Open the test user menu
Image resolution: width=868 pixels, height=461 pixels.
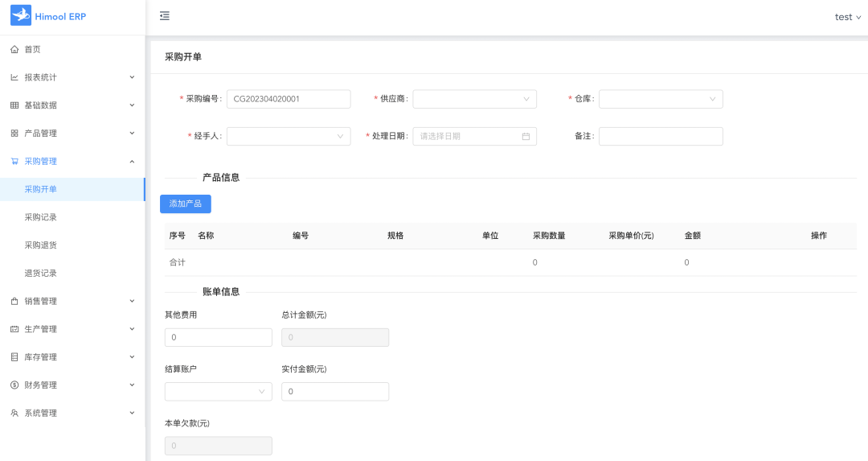coord(847,17)
